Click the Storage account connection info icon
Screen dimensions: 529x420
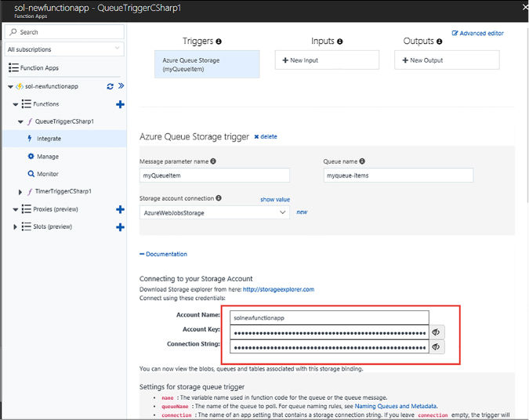(219, 198)
